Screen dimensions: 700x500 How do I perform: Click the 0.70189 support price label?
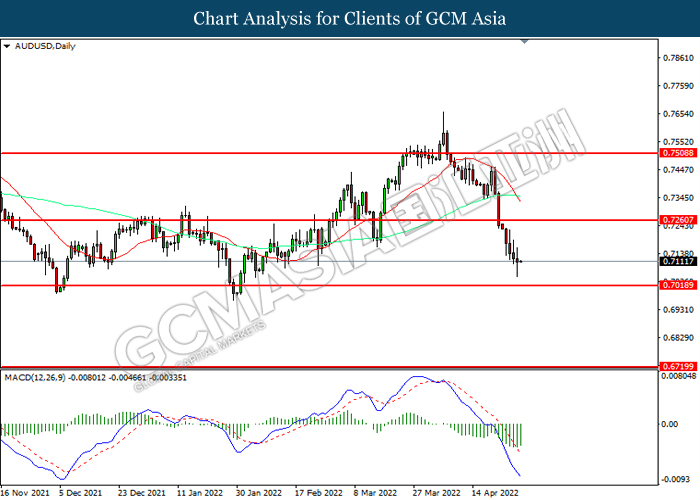678,285
